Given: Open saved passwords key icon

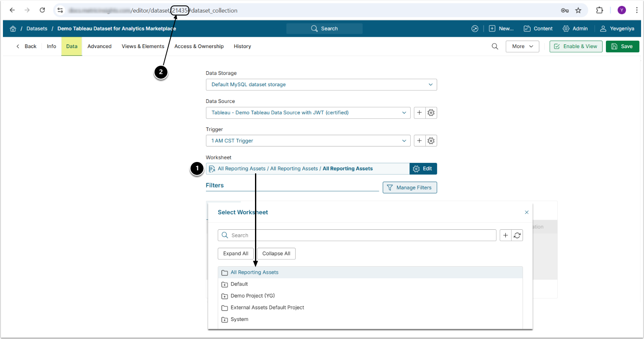Looking at the screenshot, I should coord(565,10).
